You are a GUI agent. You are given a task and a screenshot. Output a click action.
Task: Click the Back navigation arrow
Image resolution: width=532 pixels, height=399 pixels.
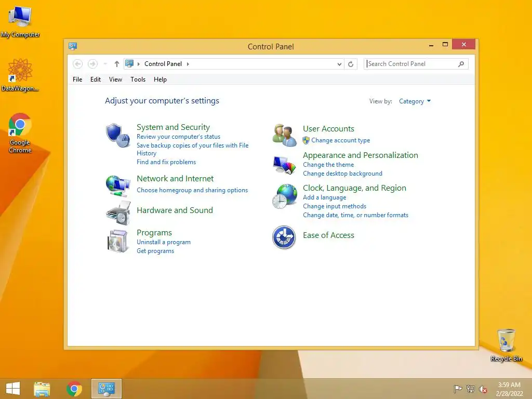click(x=78, y=64)
